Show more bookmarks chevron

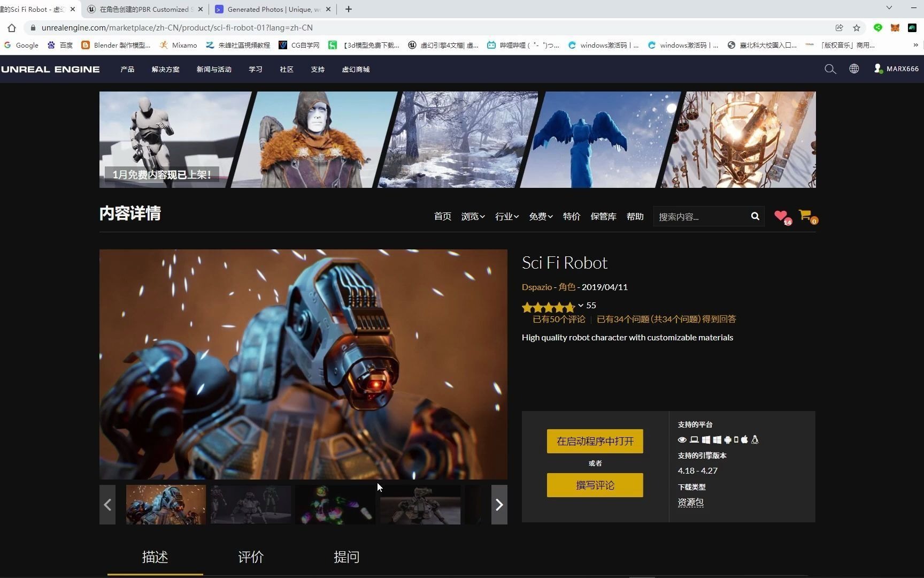(915, 45)
